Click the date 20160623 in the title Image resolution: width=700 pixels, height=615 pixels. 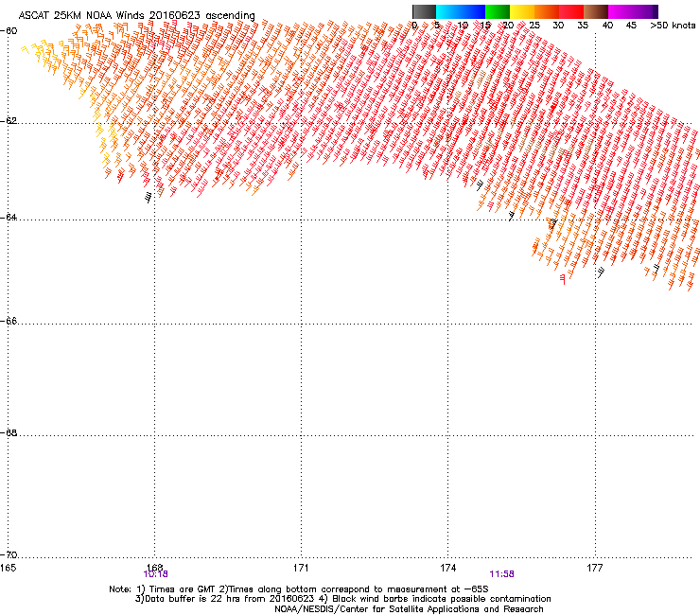point(175,15)
